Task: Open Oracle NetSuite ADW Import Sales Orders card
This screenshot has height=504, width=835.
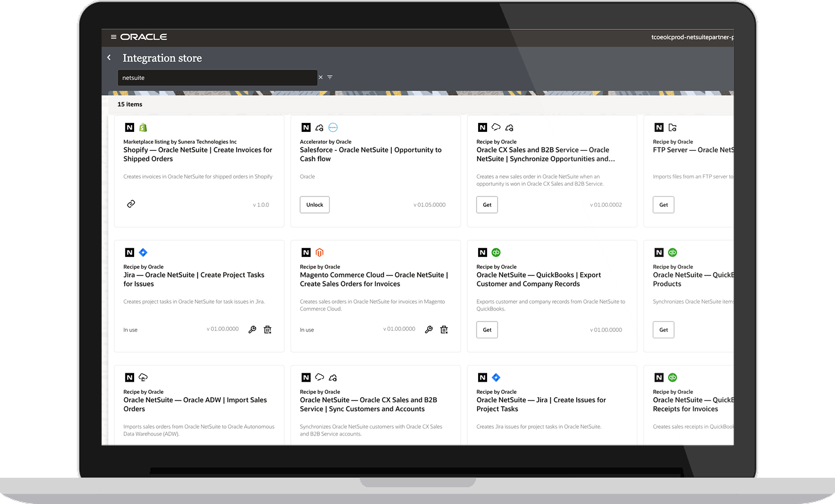Action: pos(195,404)
